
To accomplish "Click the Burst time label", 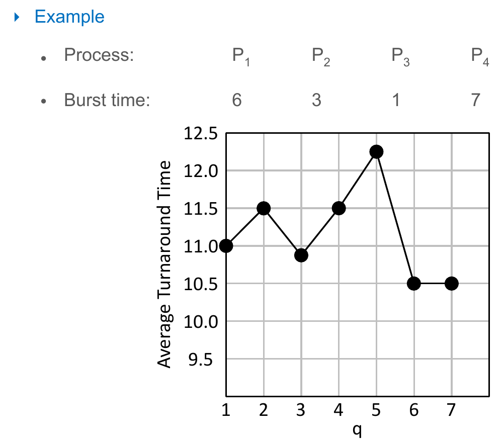I will click(107, 100).
